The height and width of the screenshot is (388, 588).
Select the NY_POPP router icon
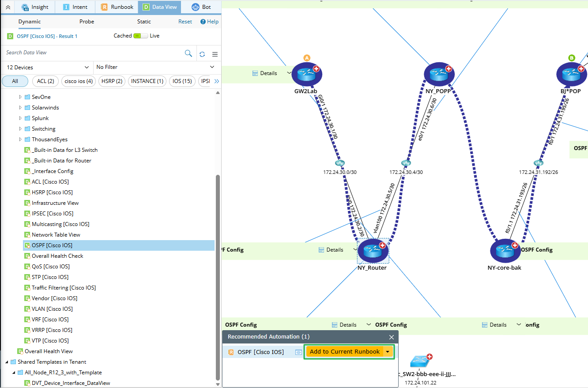[x=439, y=74]
